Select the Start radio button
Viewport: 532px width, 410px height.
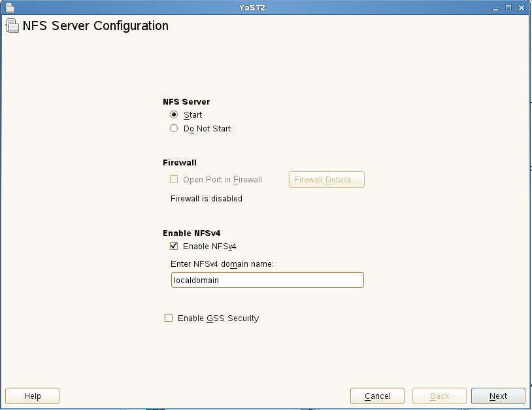pyautogui.click(x=174, y=114)
